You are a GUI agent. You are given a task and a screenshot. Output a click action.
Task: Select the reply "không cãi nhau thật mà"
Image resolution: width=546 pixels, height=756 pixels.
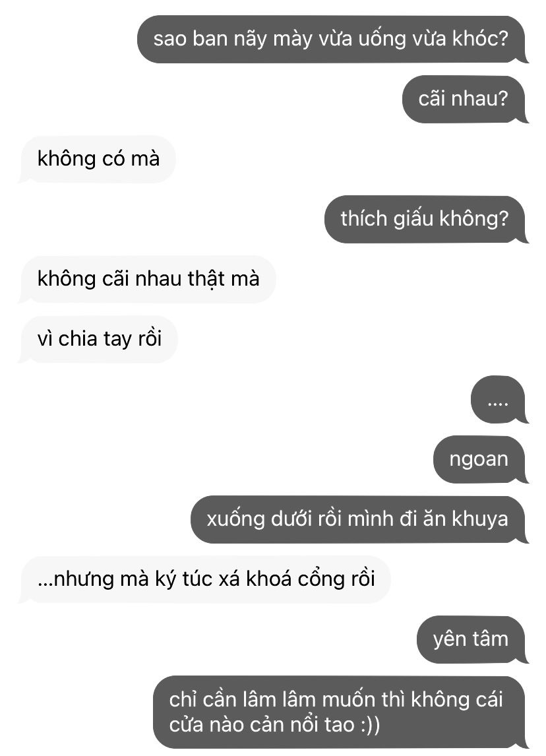pos(148,279)
